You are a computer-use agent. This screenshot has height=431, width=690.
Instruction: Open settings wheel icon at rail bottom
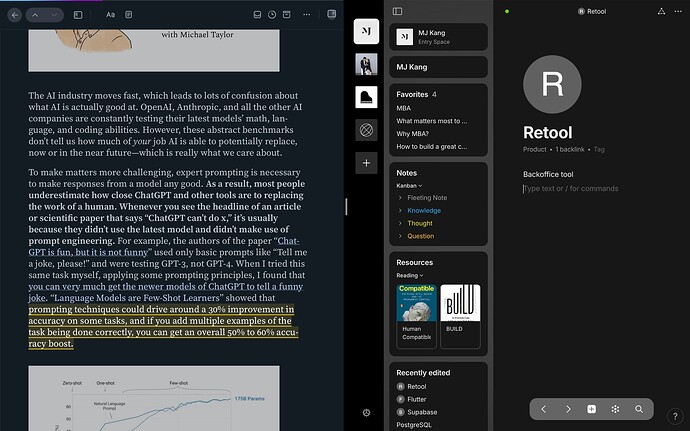366,413
